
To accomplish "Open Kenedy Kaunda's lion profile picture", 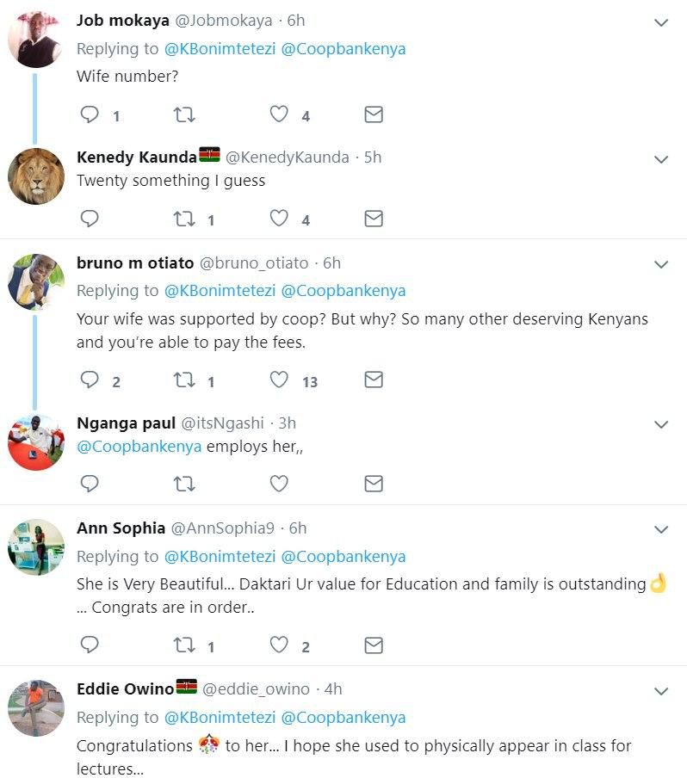I will tap(36, 176).
